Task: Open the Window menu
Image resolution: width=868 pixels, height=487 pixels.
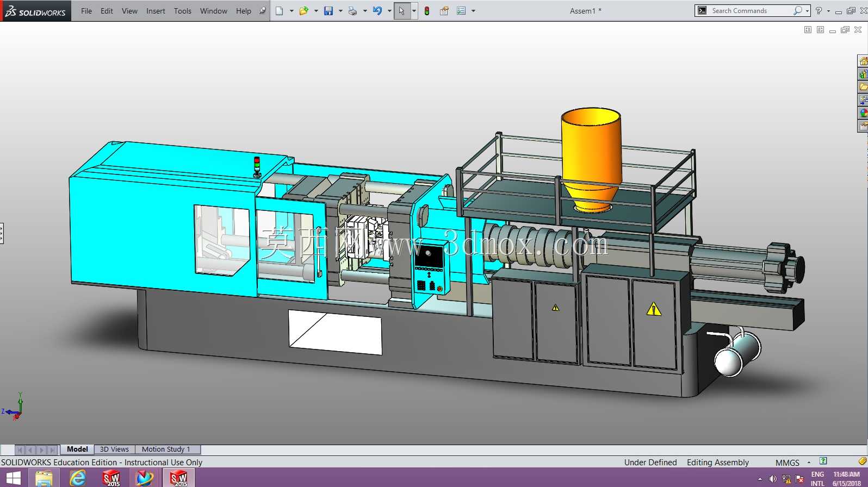Action: tap(214, 11)
